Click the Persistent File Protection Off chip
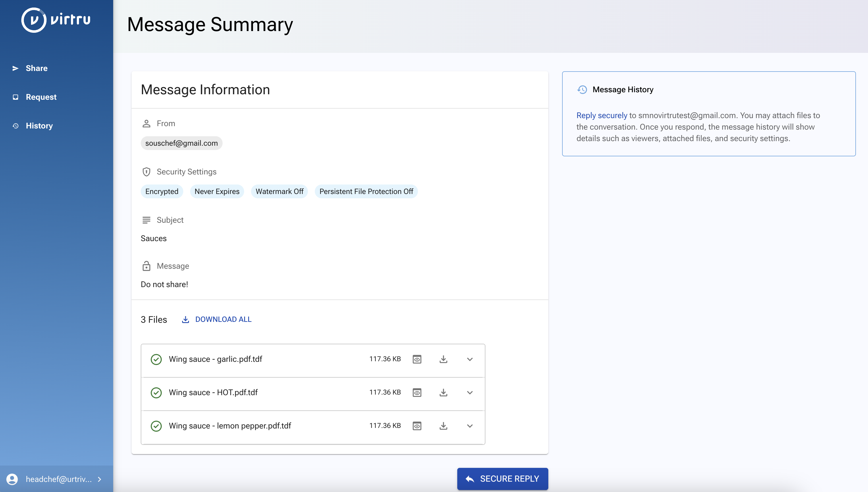The height and width of the screenshot is (492, 868). (366, 192)
